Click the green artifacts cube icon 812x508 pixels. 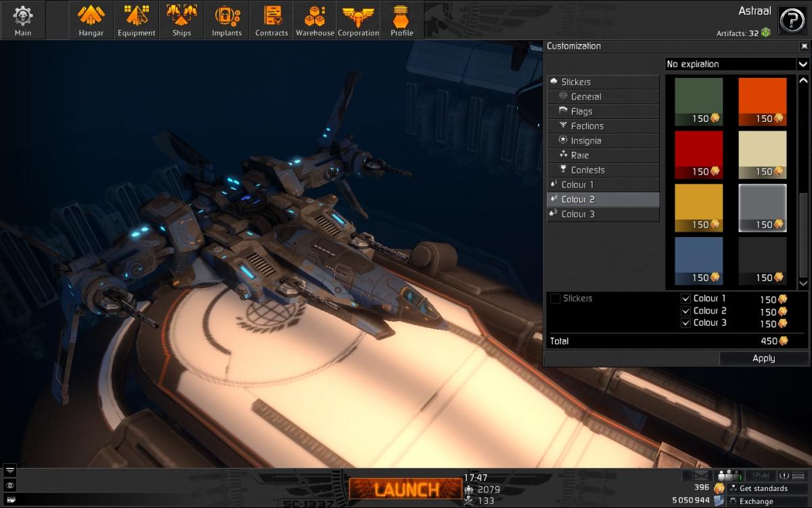tap(766, 33)
